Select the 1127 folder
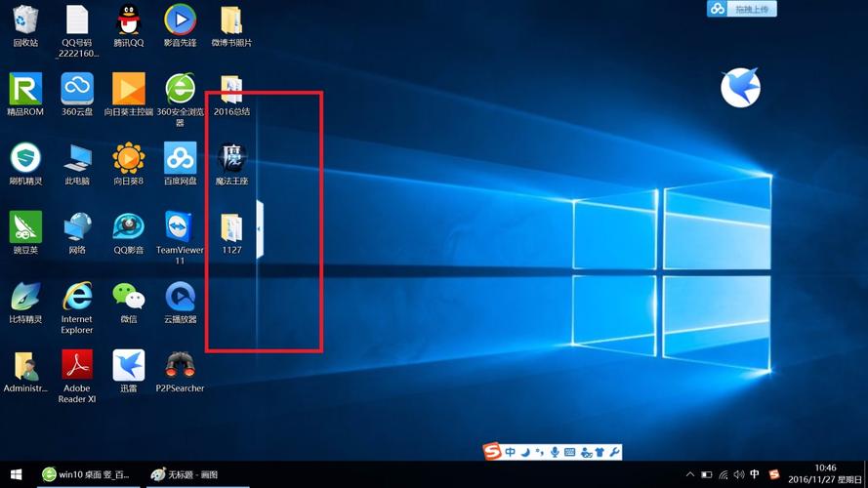Viewport: 868px width, 488px height. [x=231, y=233]
